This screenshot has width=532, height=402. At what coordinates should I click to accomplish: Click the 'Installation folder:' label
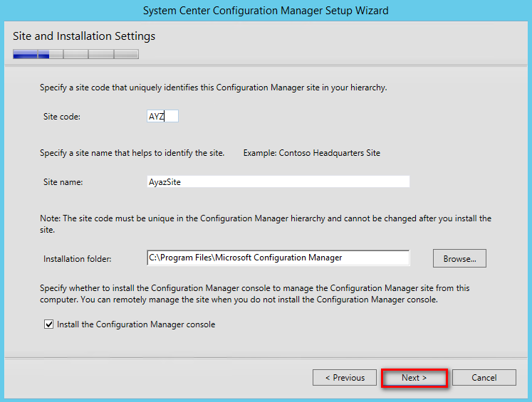(78, 259)
